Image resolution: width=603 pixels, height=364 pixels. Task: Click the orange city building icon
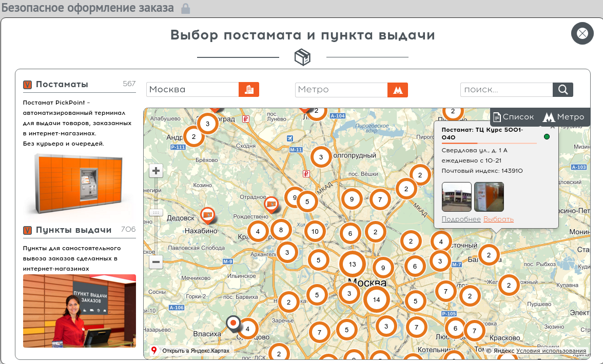point(249,89)
